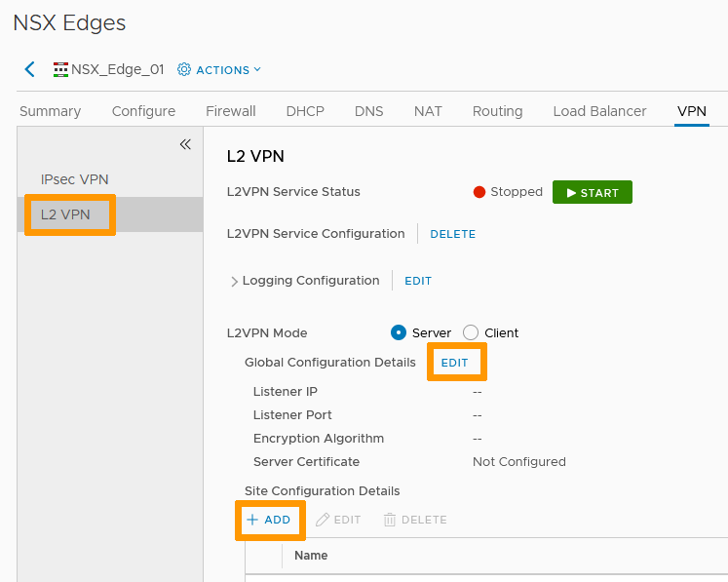
Task: Start the L2VPN service
Action: [x=592, y=192]
